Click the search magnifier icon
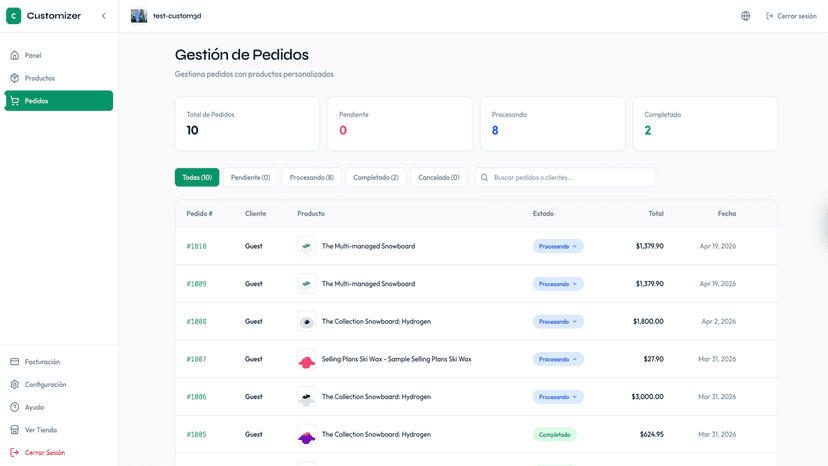 pyautogui.click(x=484, y=178)
